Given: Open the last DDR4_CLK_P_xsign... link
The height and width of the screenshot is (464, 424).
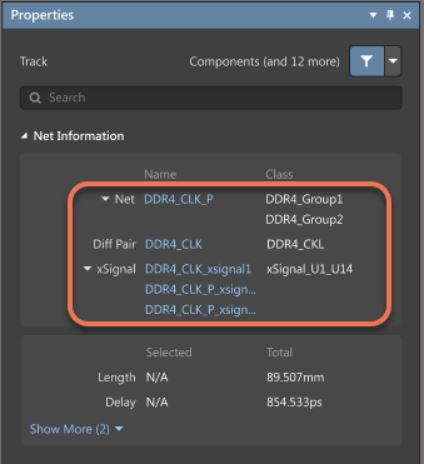Looking at the screenshot, I should pos(200,310).
